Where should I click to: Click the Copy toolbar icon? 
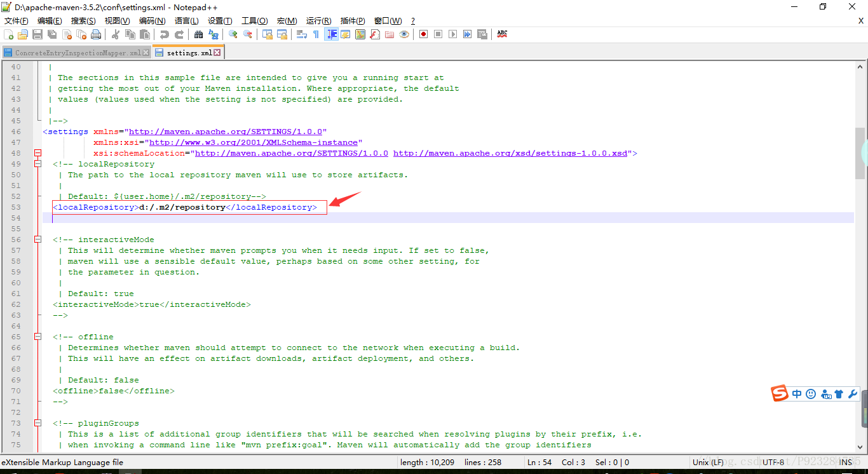pos(130,34)
